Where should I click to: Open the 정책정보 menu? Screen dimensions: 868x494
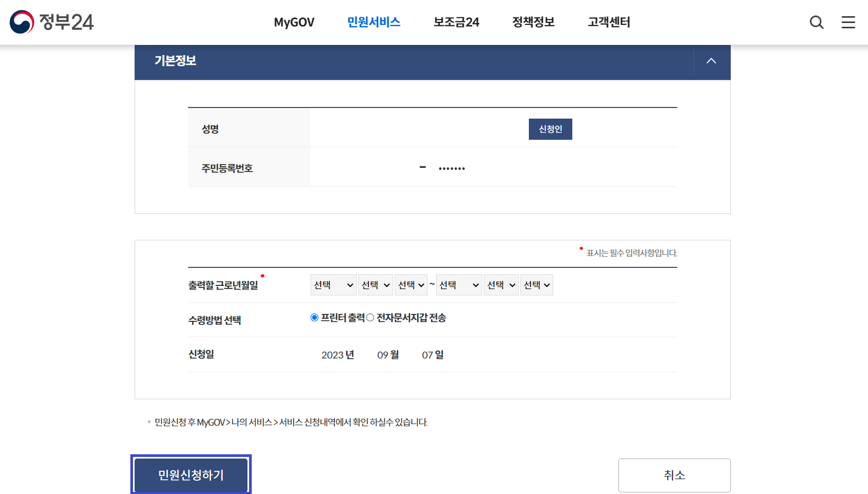coord(533,22)
